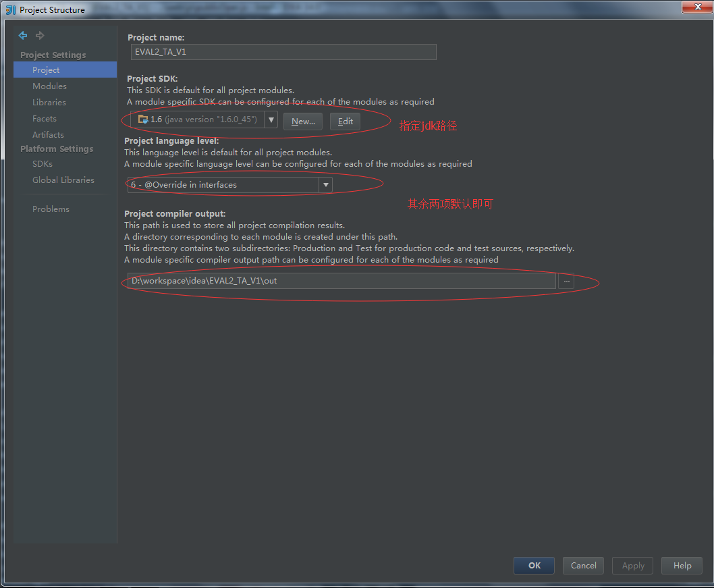This screenshot has height=588, width=714.
Task: Expand the Project language level dropdown
Action: [x=325, y=185]
